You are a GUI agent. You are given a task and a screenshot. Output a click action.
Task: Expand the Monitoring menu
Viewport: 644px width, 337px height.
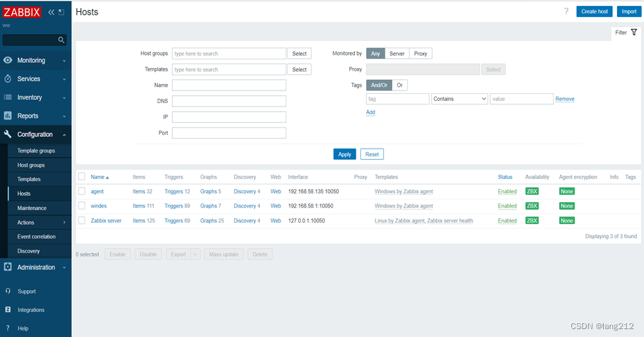(64, 61)
